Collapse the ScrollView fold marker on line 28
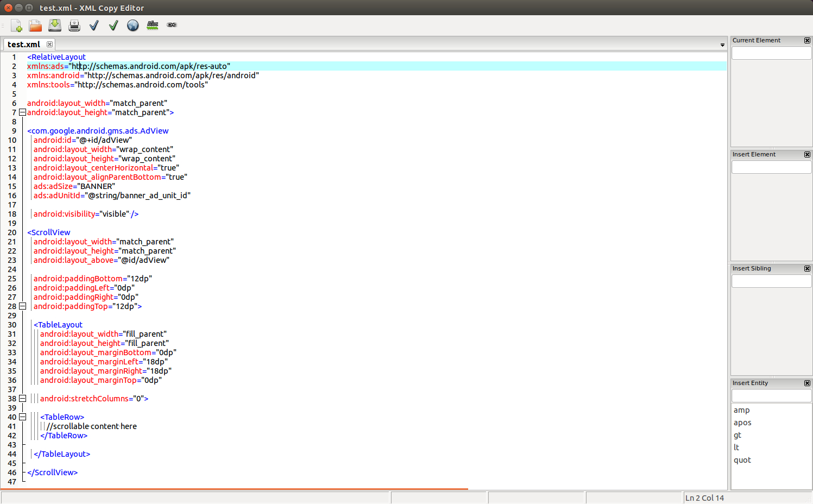Image resolution: width=813 pixels, height=504 pixels. point(22,306)
